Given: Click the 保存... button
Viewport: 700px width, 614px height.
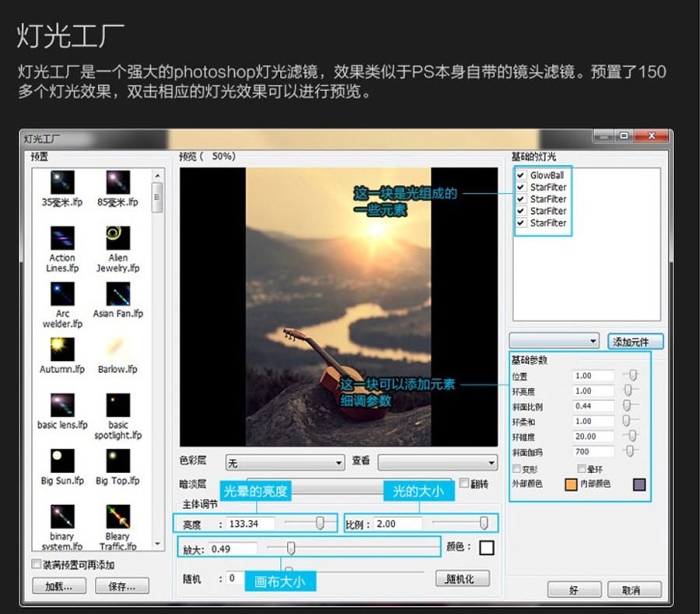Looking at the screenshot, I should pyautogui.click(x=121, y=586).
